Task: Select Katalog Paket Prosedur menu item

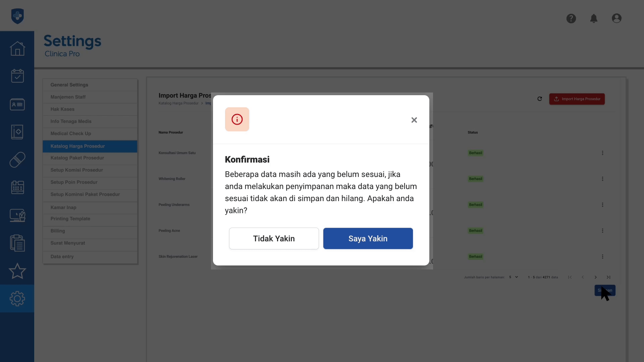Action: (77, 158)
